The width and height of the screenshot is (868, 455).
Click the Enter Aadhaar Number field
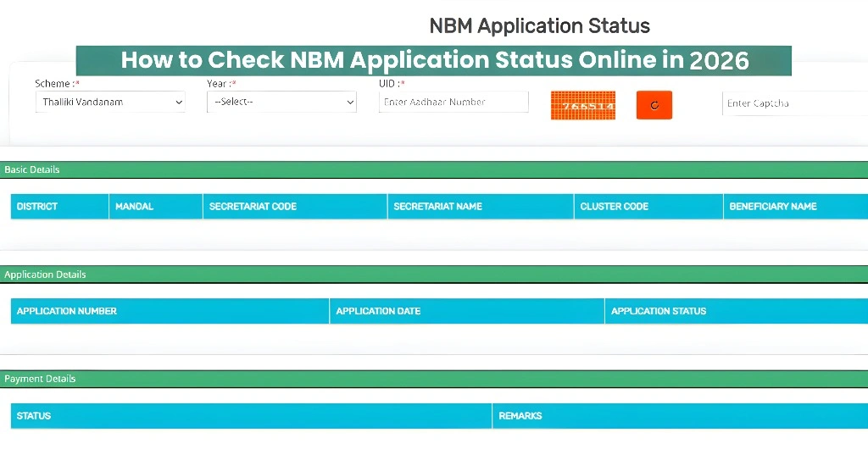click(x=453, y=102)
